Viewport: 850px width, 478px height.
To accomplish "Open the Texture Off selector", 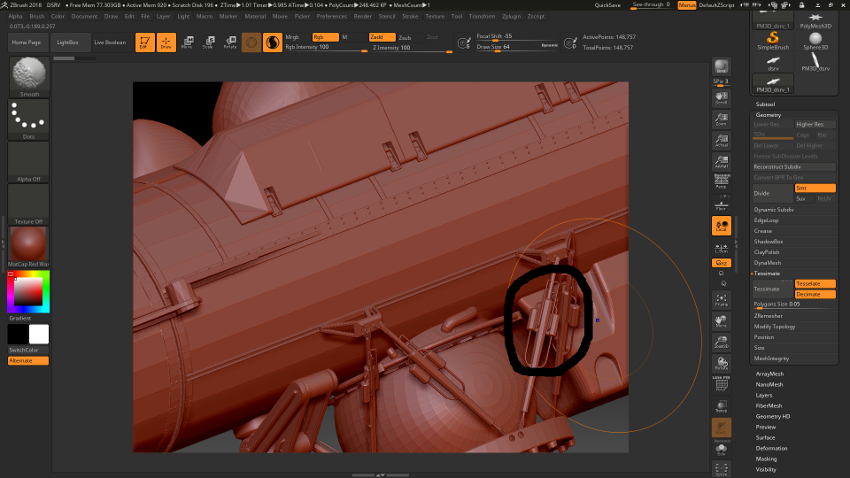I will [x=29, y=204].
